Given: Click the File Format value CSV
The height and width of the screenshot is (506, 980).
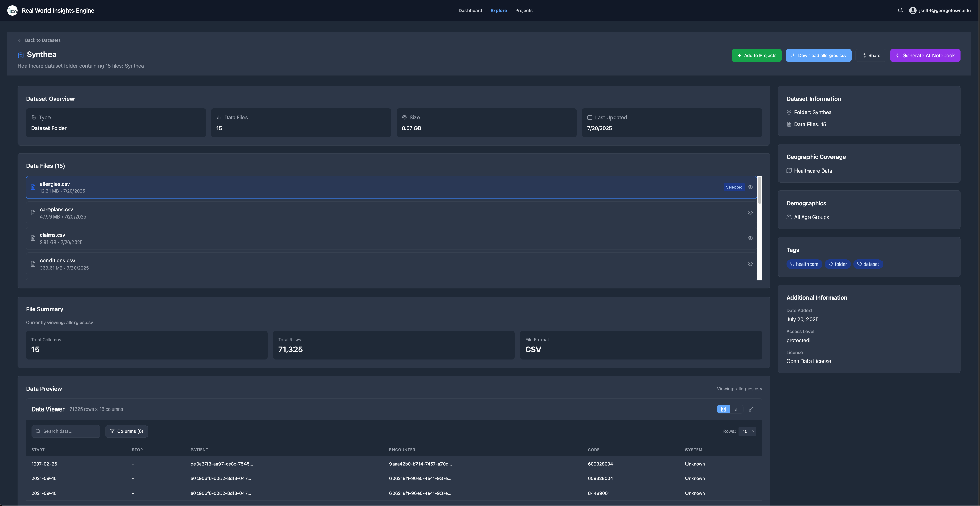Looking at the screenshot, I should click(533, 350).
